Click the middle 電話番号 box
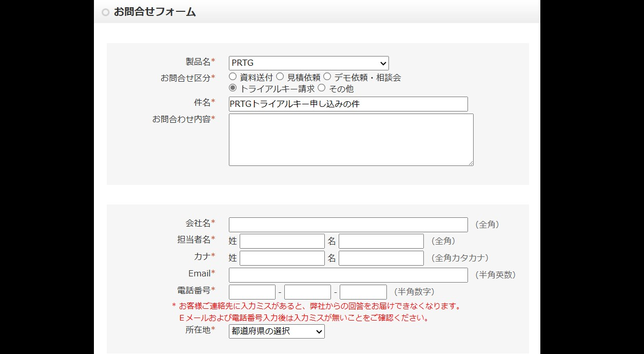Viewport: 644px width, 354px height. tap(307, 292)
